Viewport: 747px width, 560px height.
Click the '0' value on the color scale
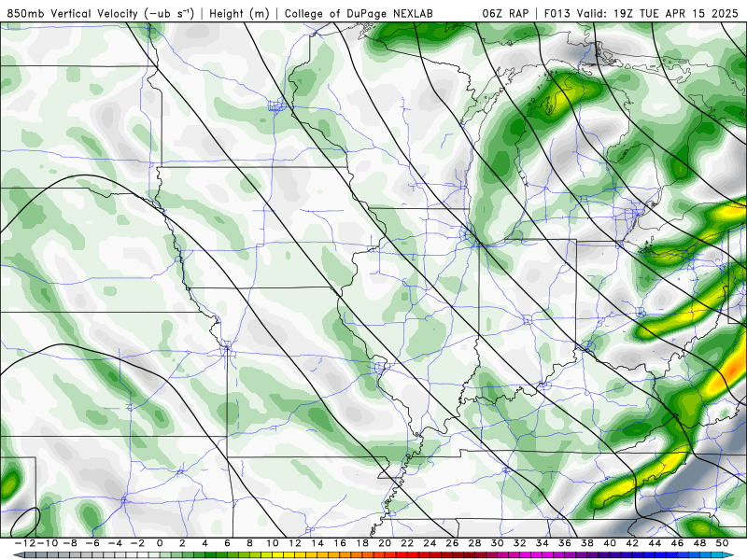pyautogui.click(x=160, y=543)
